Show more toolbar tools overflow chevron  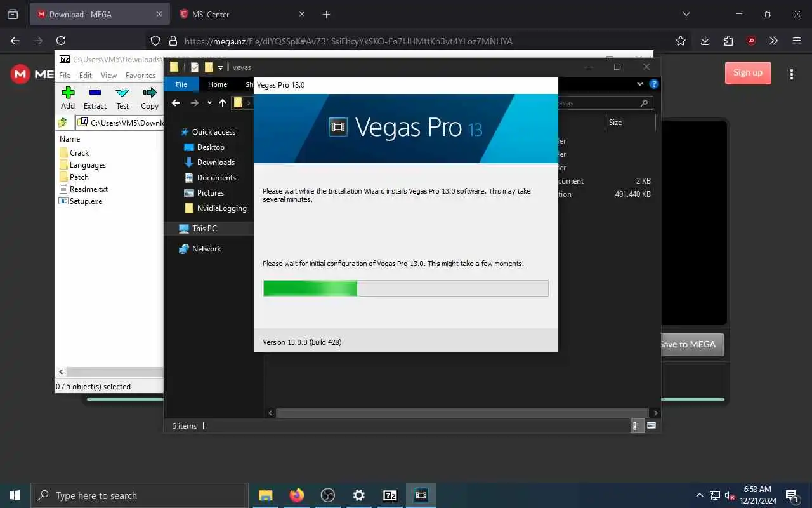coord(773,41)
